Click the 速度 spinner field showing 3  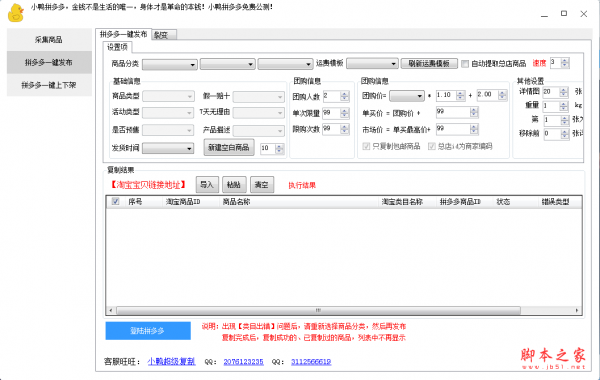coord(559,63)
